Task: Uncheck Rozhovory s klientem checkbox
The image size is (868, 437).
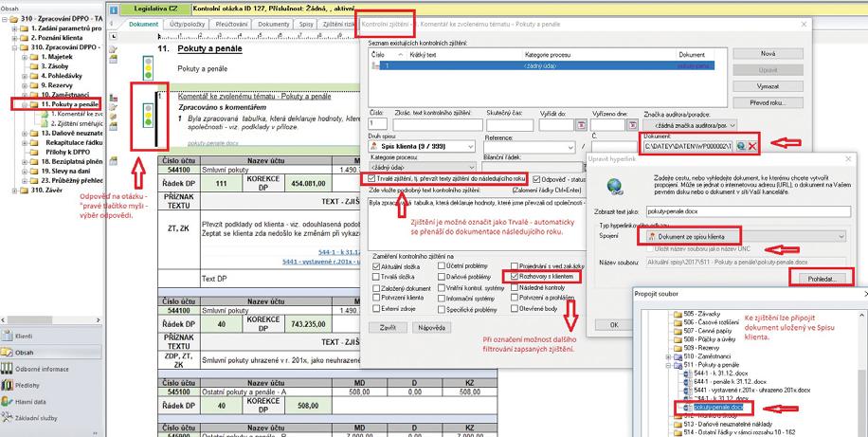Action: 515,276
